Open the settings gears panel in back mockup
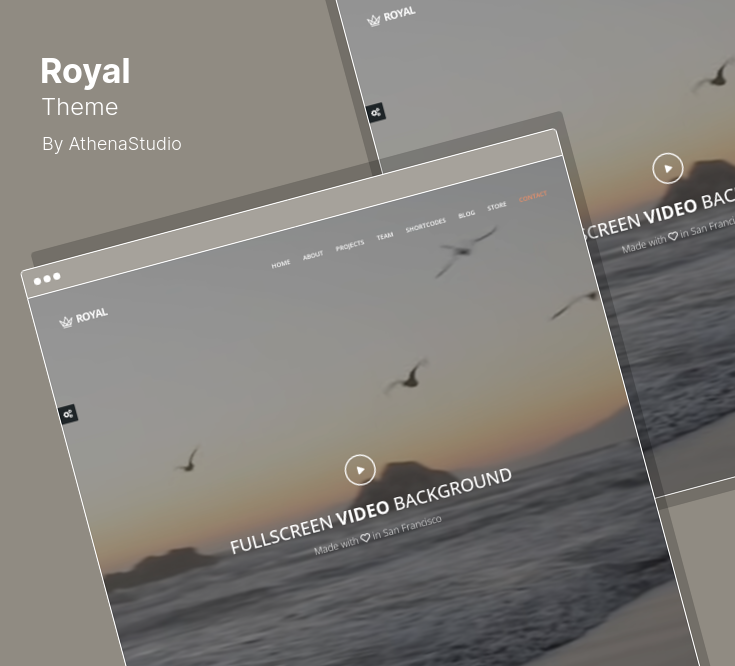Image resolution: width=735 pixels, height=666 pixels. click(x=376, y=112)
